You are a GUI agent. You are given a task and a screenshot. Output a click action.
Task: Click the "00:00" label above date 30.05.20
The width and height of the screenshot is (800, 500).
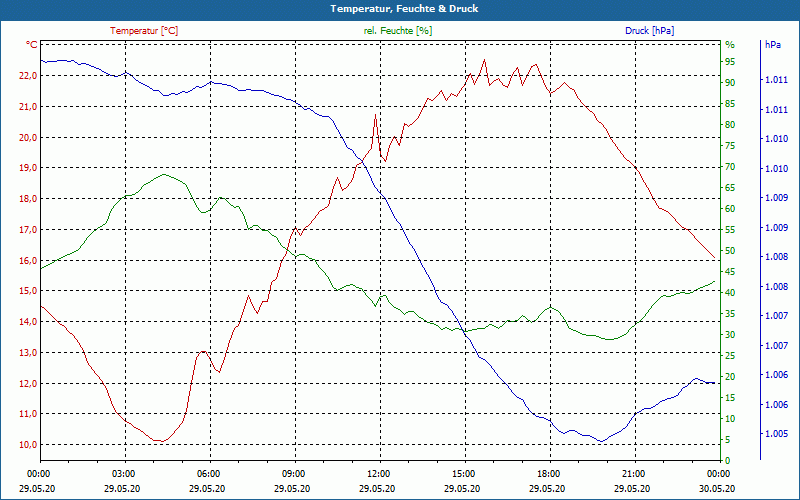point(718,474)
